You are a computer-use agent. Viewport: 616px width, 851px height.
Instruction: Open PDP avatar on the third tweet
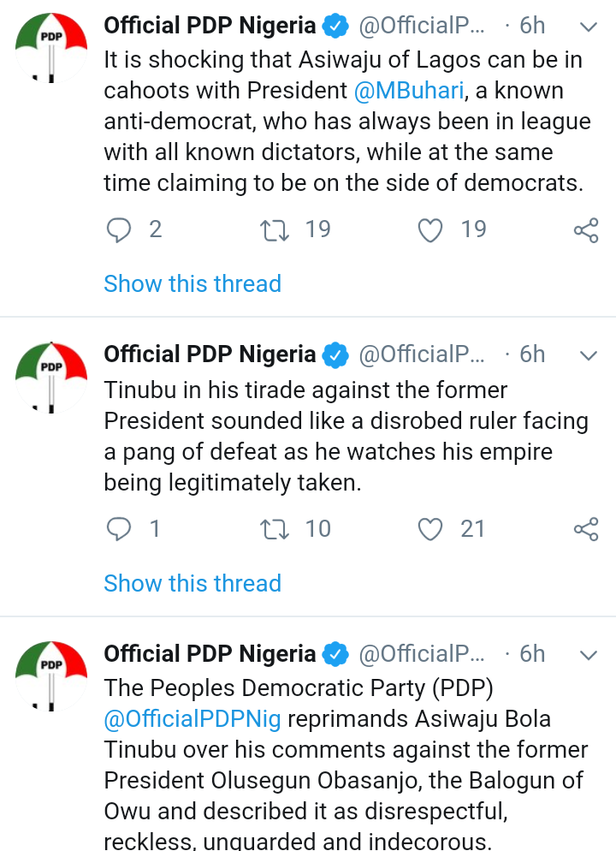[51, 675]
